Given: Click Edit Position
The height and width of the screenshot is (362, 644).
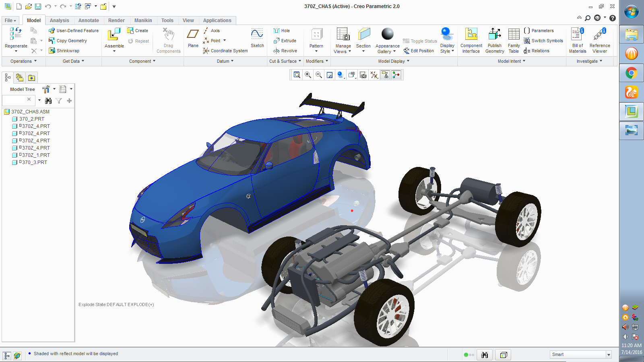Looking at the screenshot, I should (x=419, y=51).
